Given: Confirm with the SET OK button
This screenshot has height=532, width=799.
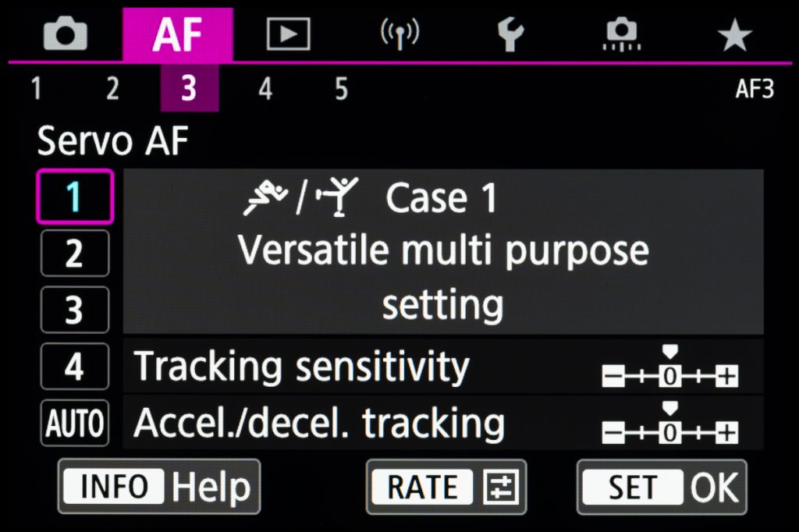Looking at the screenshot, I should pos(662,488).
